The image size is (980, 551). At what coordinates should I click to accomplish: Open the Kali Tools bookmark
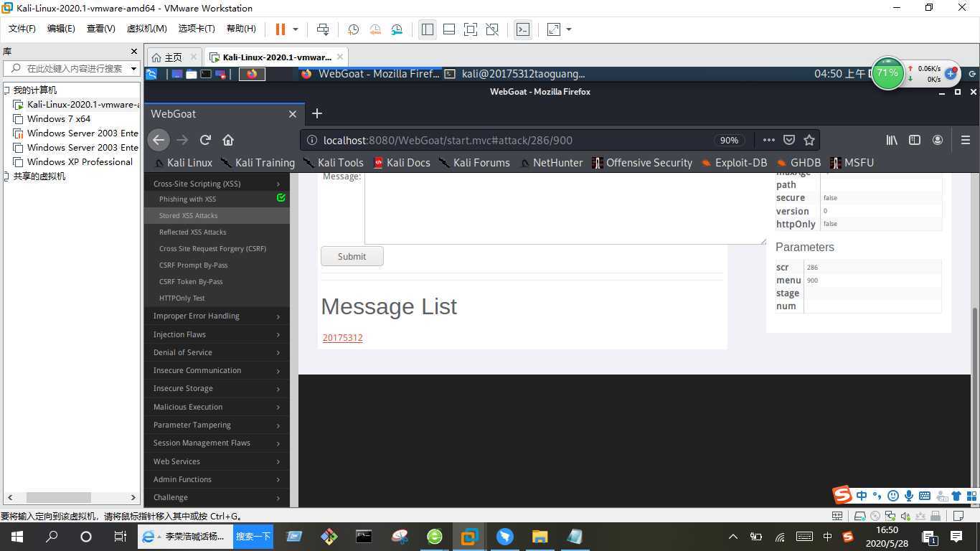(334, 163)
